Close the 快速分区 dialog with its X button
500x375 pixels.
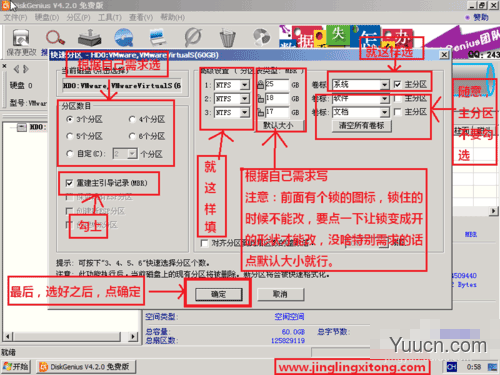(x=444, y=55)
